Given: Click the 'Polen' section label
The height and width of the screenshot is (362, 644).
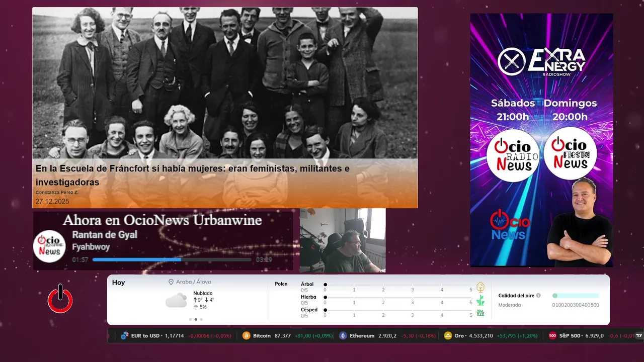Looking at the screenshot, I should click(281, 284).
